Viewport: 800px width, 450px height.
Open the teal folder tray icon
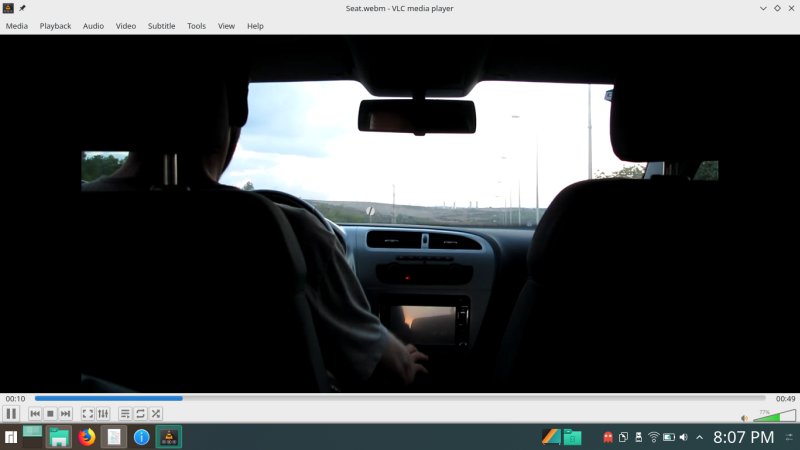pos(572,437)
